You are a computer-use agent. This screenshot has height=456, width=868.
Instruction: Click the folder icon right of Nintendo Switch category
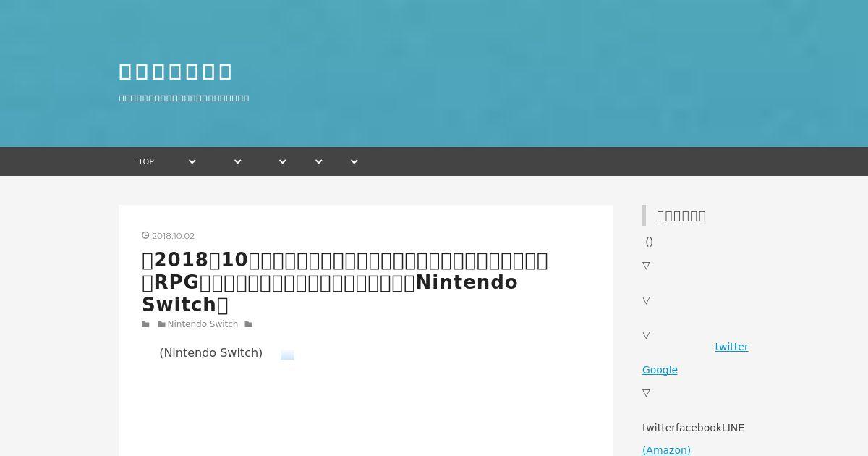(x=249, y=324)
